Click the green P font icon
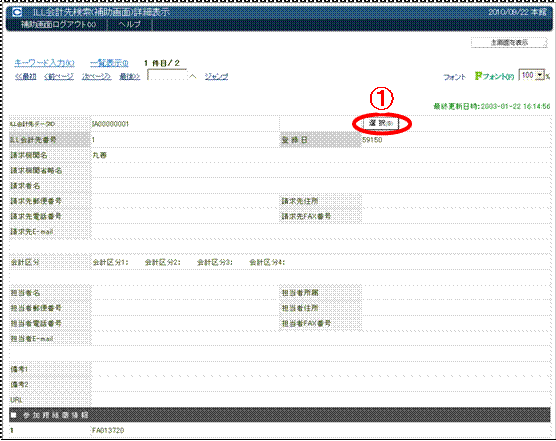Viewport: 556px width, 441px height. 478,76
